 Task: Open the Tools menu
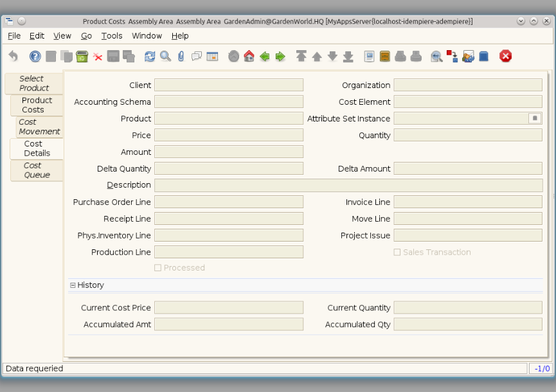112,36
